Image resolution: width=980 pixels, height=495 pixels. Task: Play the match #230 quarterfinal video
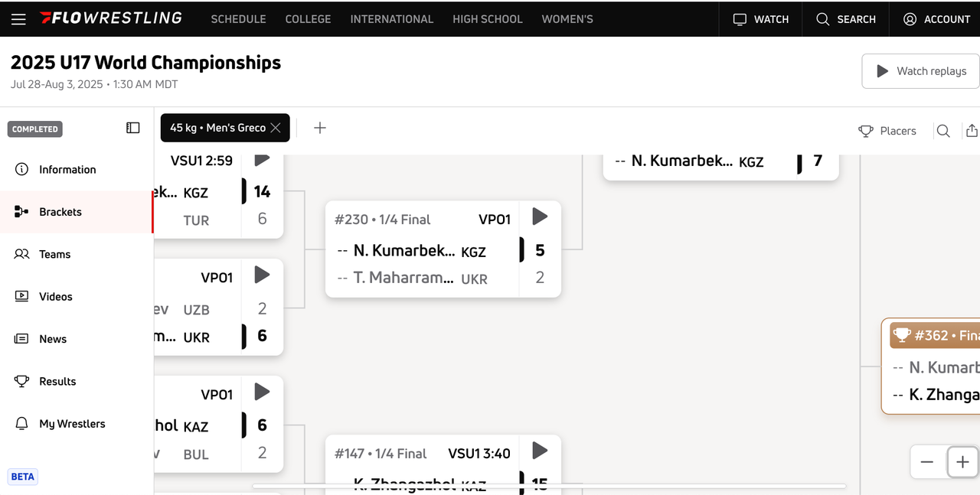click(x=540, y=217)
